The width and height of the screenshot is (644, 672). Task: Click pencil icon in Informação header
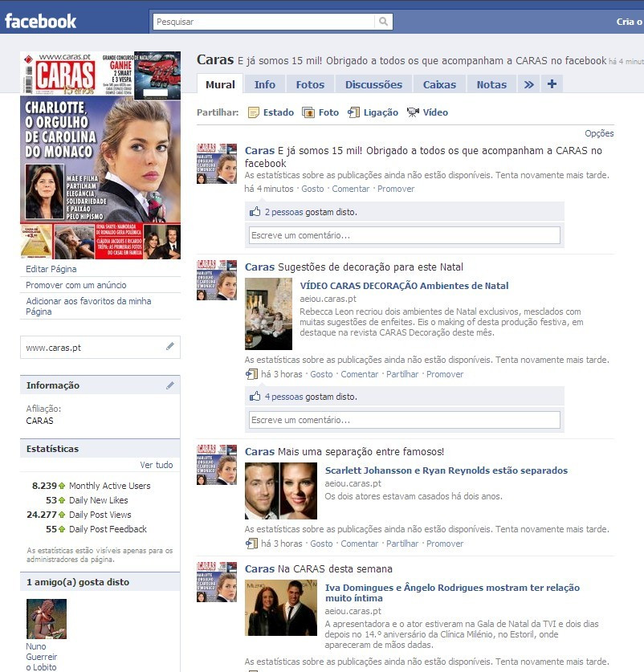170,385
